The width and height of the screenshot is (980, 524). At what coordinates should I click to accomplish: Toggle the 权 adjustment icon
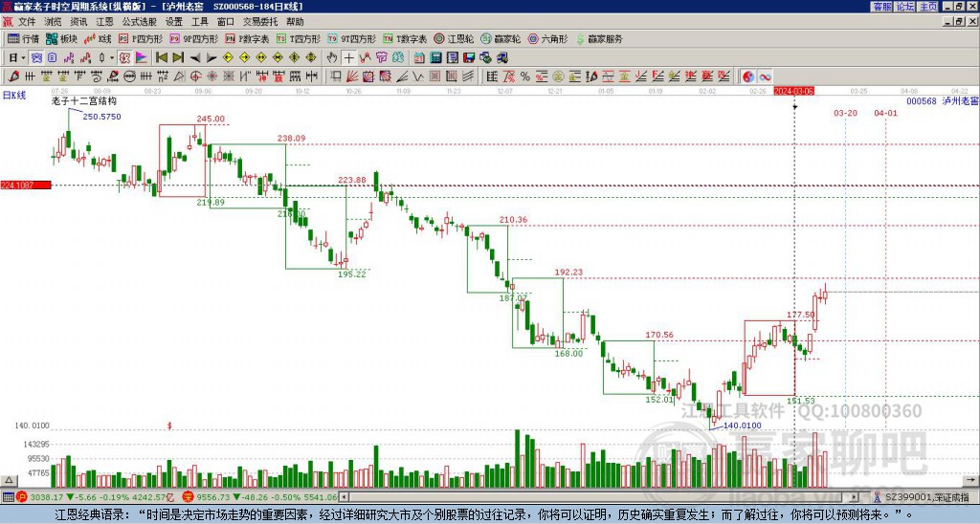pos(124,58)
